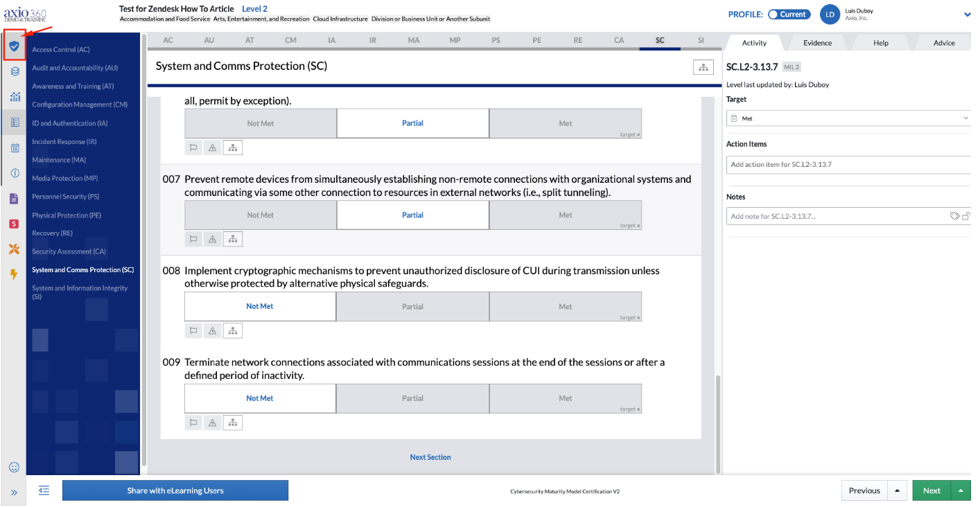Image resolution: width=980 pixels, height=507 pixels.
Task: Open Media Protection (MP) in the sidebar
Action: (x=65, y=179)
